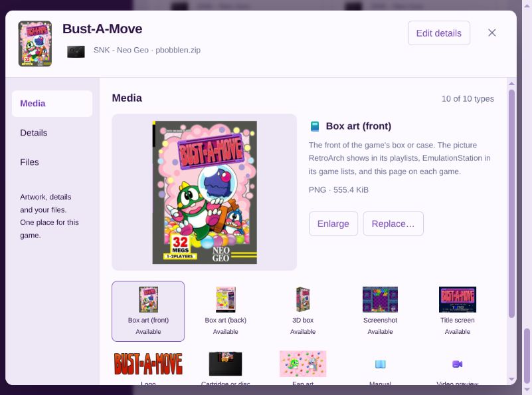This screenshot has height=395, width=532.
Task: Click the Edit details button
Action: 439,33
